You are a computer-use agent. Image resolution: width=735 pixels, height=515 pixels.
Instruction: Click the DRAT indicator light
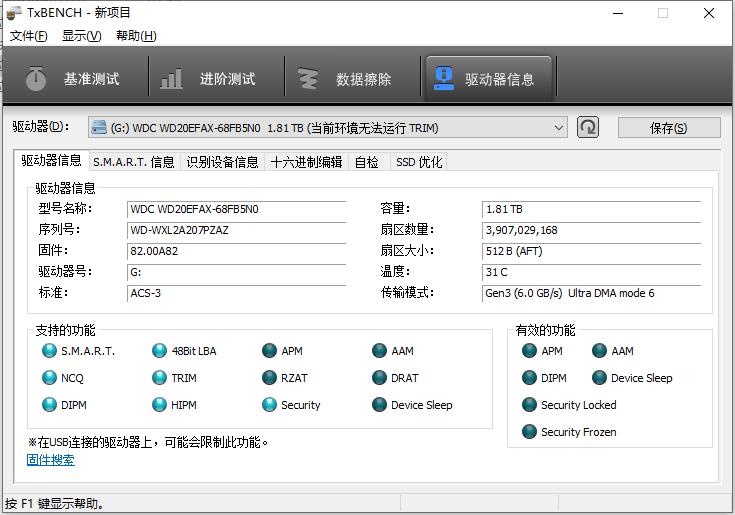pyautogui.click(x=379, y=378)
